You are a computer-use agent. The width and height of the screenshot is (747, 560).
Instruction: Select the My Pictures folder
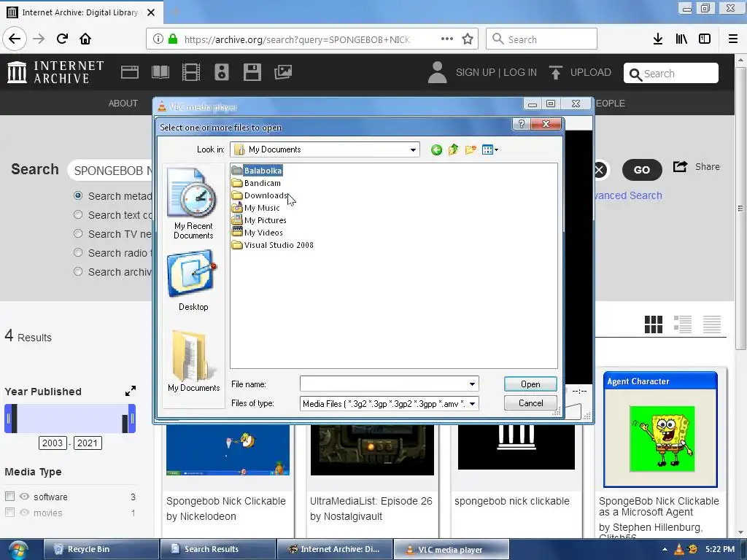click(x=259, y=220)
